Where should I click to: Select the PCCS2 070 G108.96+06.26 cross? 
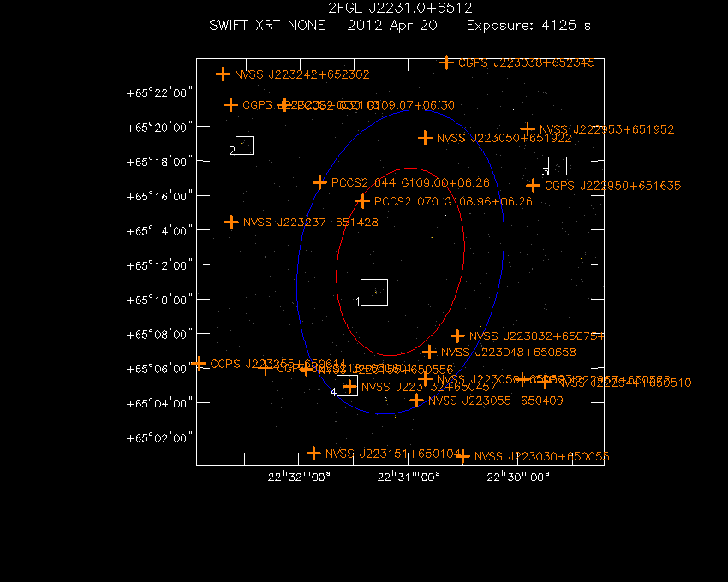coord(362,201)
